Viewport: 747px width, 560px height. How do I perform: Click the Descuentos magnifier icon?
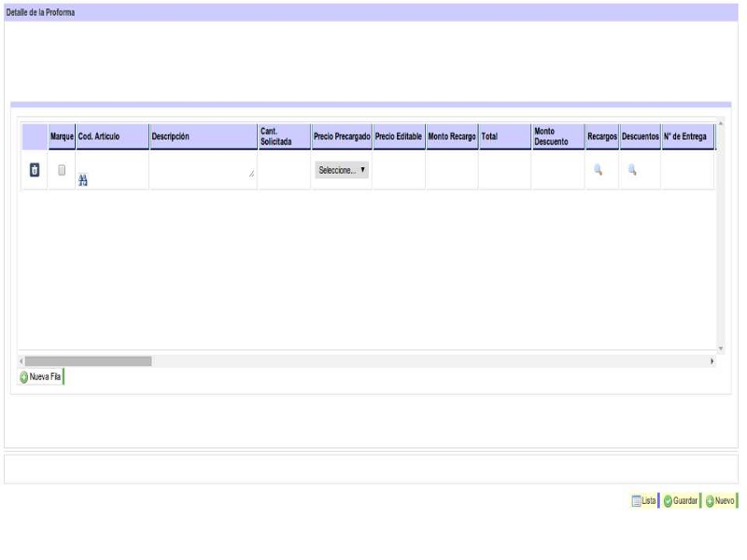pyautogui.click(x=632, y=170)
